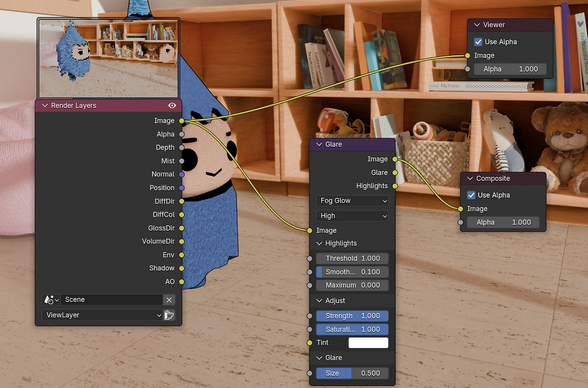Image resolution: width=588 pixels, height=388 pixels.
Task: Open the white Tint color swatch
Action: [368, 342]
